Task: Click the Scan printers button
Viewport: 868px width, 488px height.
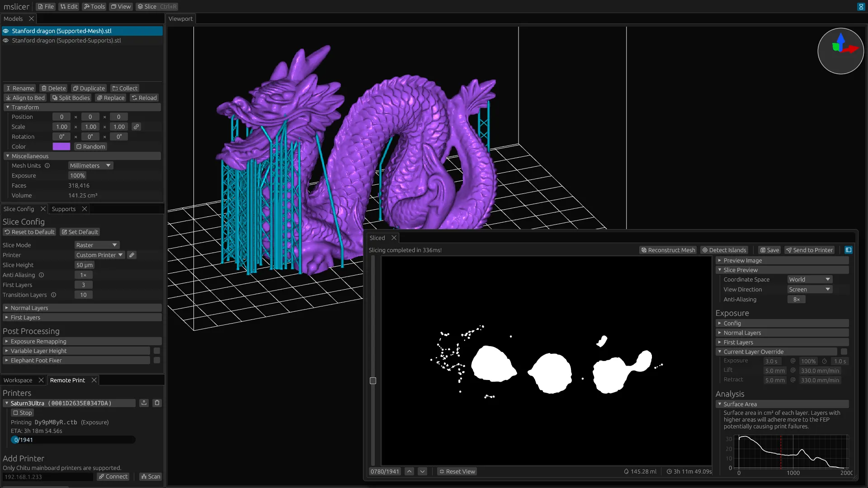Action: pyautogui.click(x=150, y=477)
